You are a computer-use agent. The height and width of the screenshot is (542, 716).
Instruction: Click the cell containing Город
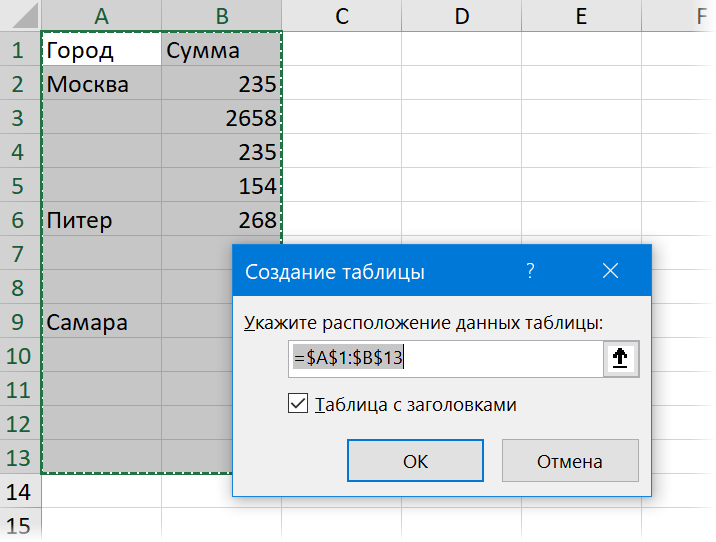point(101,49)
